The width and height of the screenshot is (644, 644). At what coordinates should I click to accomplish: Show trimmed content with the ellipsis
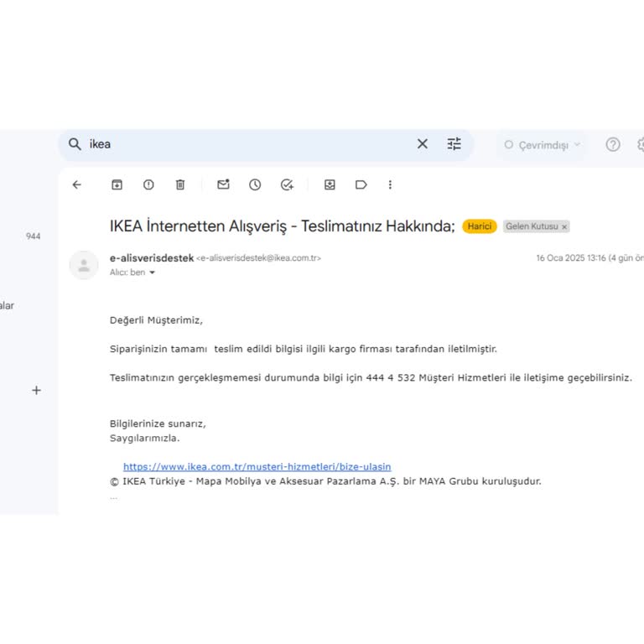(x=114, y=498)
